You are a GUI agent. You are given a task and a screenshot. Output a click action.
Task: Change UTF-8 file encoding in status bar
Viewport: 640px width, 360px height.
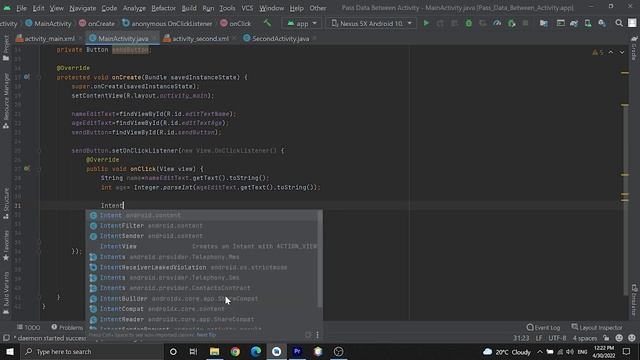557,338
